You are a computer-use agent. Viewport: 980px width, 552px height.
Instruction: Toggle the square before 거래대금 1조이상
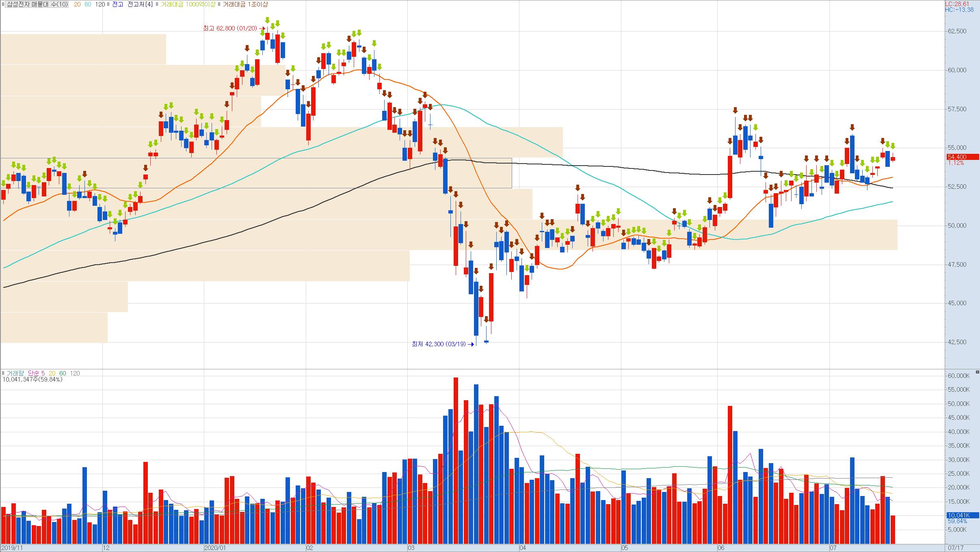click(219, 4)
